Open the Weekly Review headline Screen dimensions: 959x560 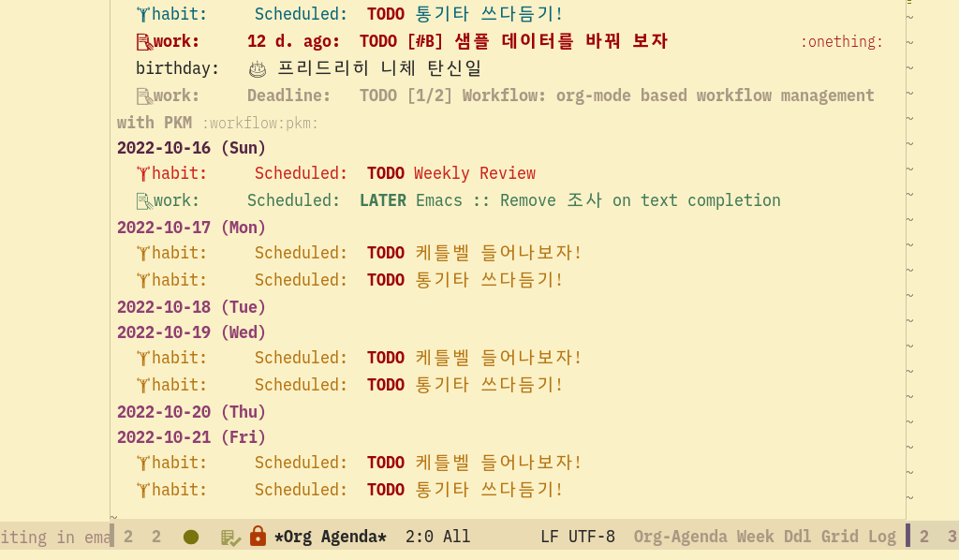click(x=475, y=173)
